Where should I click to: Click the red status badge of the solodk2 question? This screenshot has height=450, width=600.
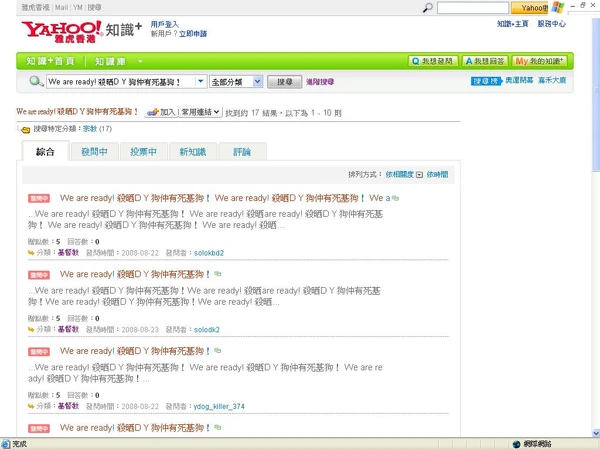tap(39, 275)
